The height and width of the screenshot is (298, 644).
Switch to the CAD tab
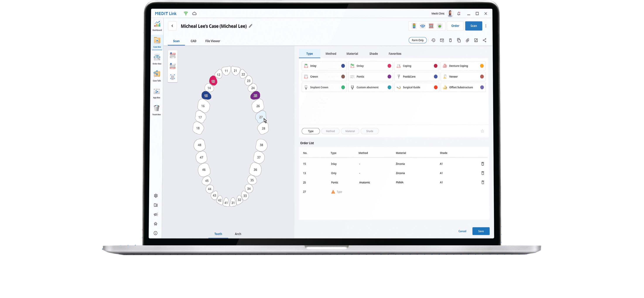[193, 41]
